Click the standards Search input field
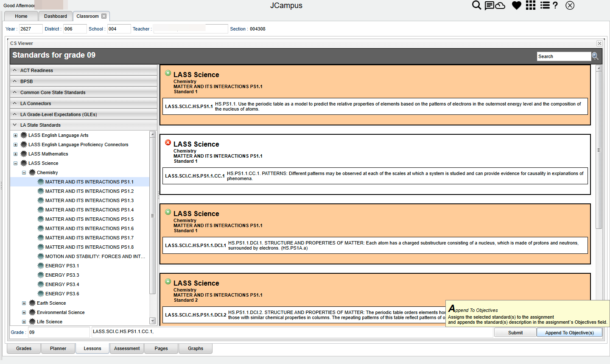Screen dimensions: 610x364 (x=564, y=56)
